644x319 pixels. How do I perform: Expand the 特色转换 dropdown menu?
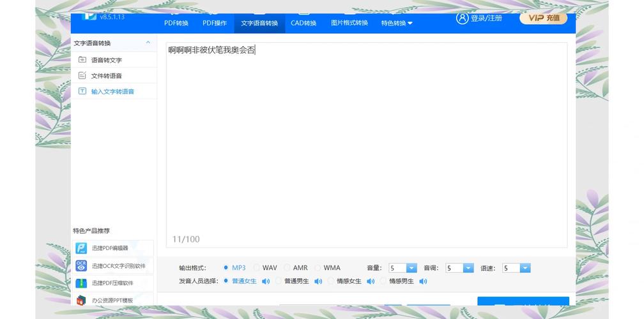pos(397,24)
